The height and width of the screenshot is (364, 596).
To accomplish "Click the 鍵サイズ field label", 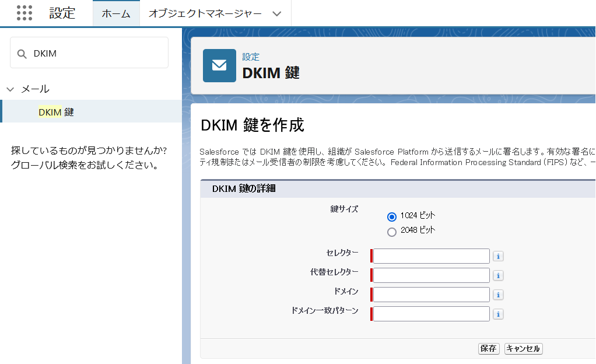I will coord(344,209).
